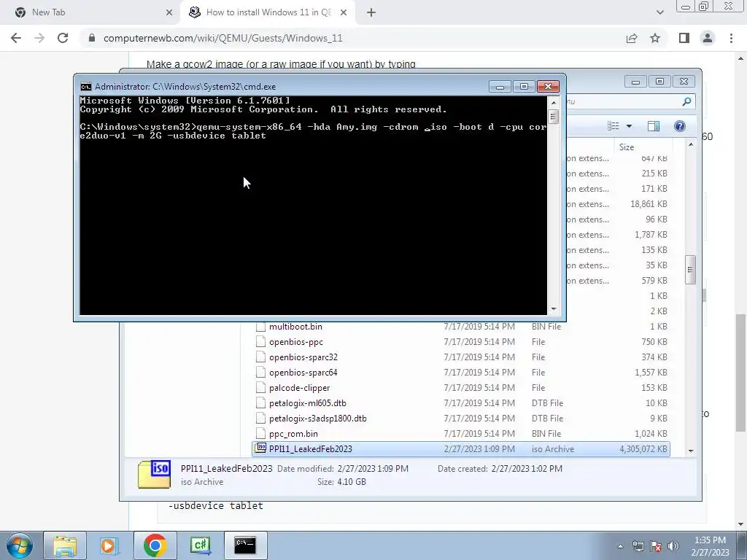Open Chrome side panel icon

(x=684, y=38)
